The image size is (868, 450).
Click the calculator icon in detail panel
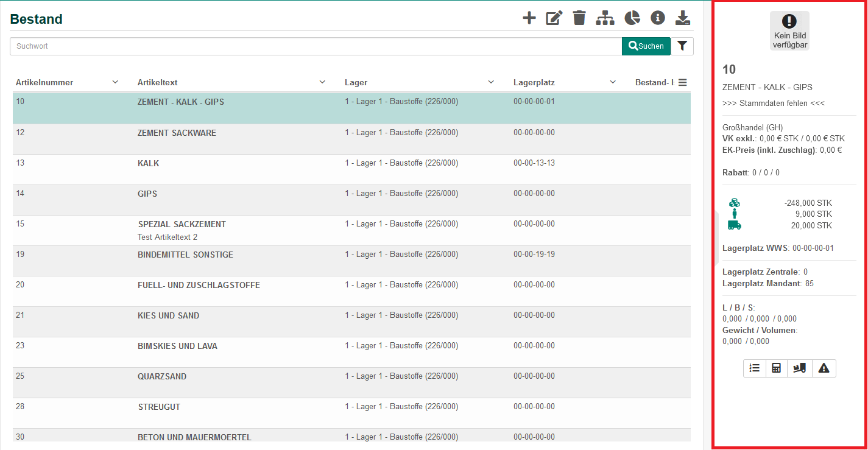777,368
